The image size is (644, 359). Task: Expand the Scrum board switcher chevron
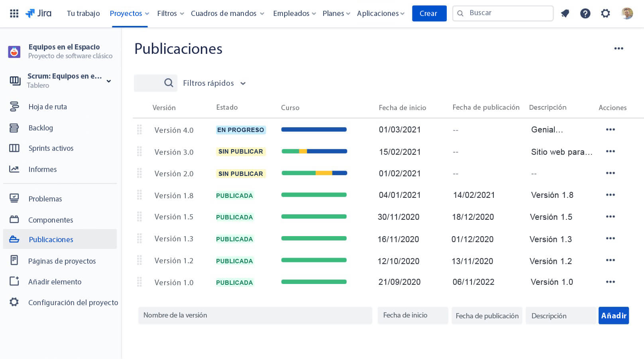[109, 81]
